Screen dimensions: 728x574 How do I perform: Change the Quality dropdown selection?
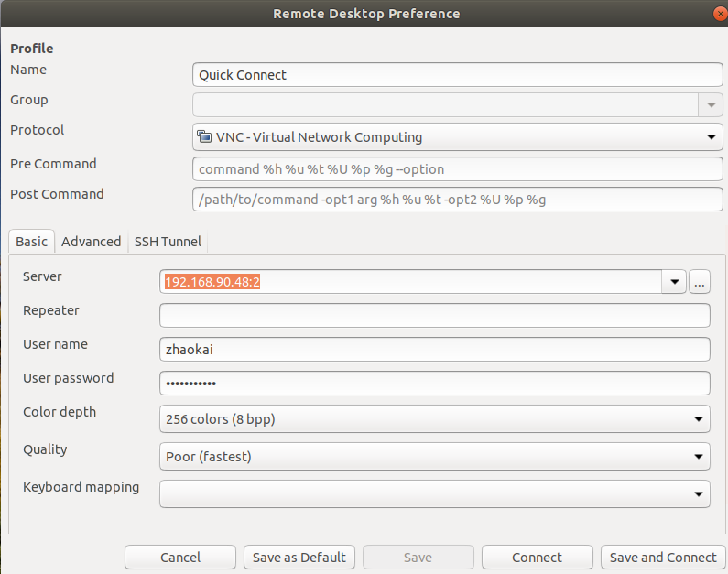click(435, 457)
